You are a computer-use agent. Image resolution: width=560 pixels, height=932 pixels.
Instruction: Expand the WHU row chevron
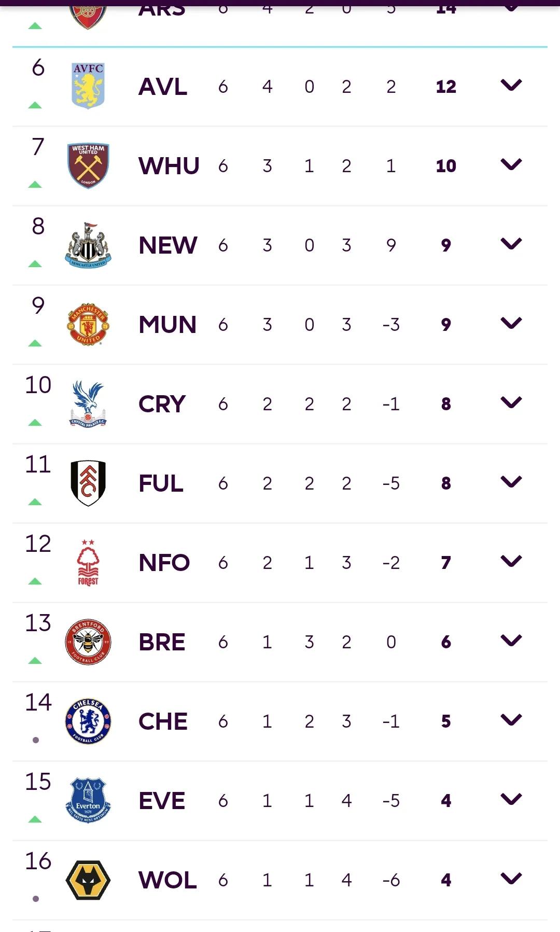click(x=511, y=164)
